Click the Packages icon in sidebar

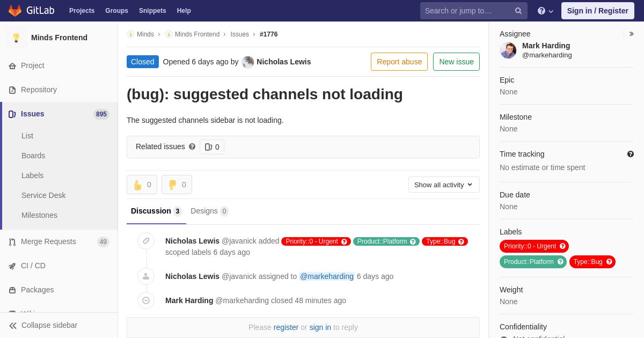[x=12, y=290]
